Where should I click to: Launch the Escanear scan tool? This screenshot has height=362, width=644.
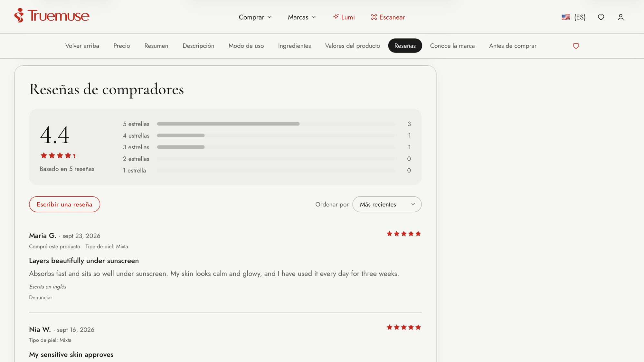coord(388,17)
